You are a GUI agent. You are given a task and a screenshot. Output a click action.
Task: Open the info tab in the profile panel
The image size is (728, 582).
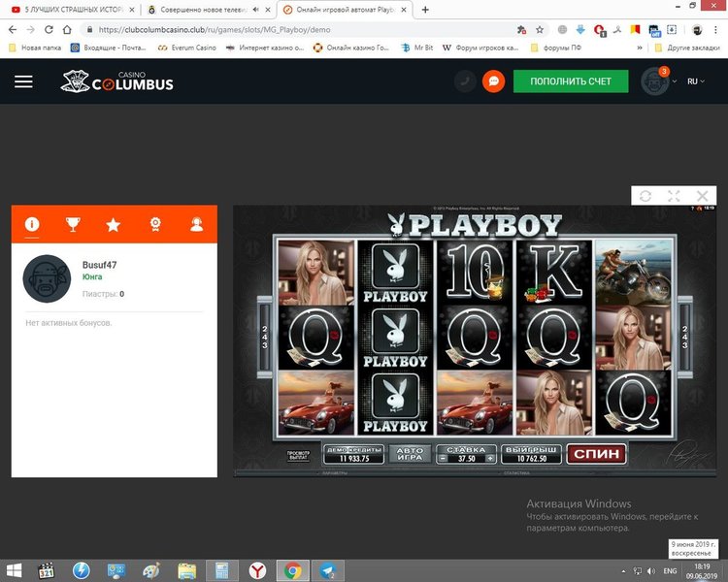pyautogui.click(x=32, y=225)
